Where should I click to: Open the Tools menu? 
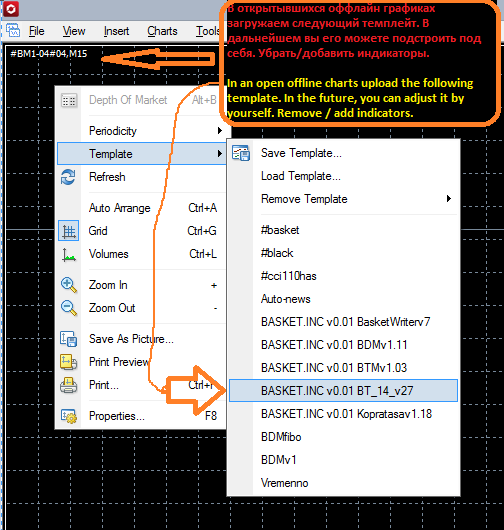pyautogui.click(x=208, y=31)
